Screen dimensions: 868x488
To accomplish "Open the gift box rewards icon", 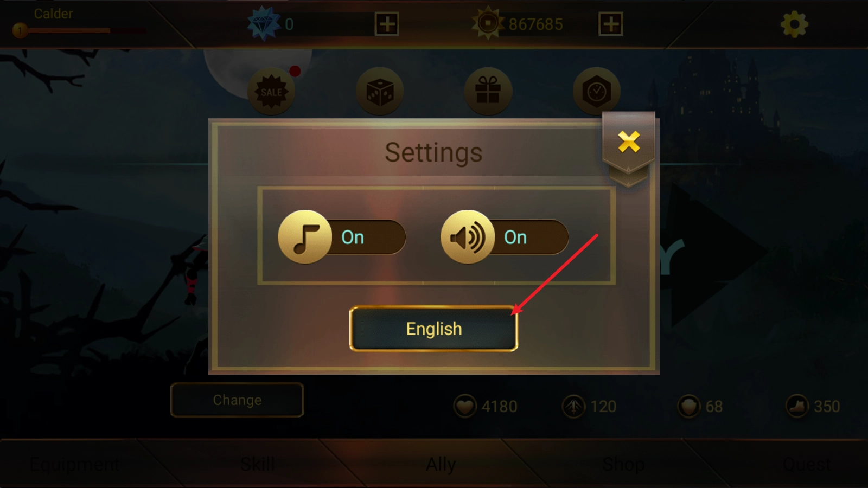I will point(488,91).
